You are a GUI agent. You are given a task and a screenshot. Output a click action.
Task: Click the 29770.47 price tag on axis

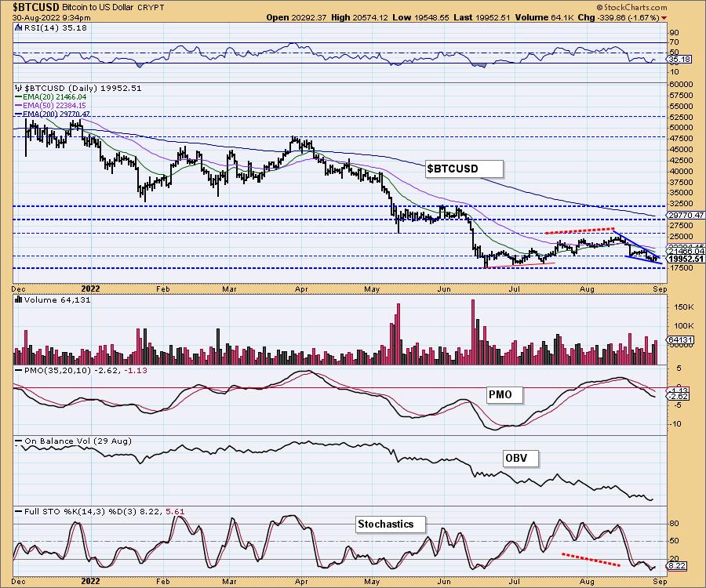pyautogui.click(x=686, y=216)
